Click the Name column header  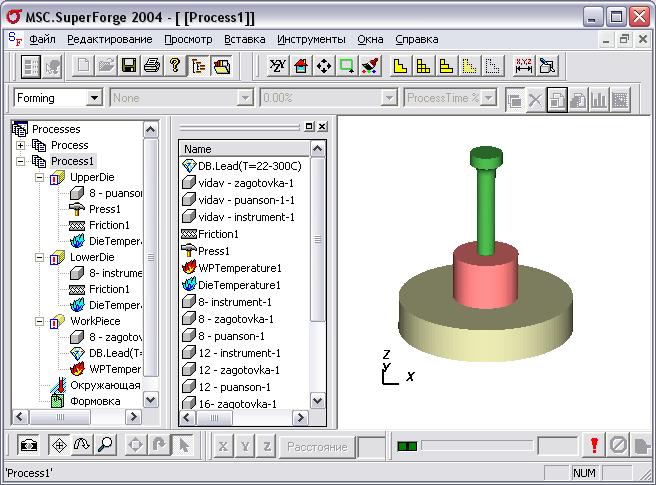245,149
